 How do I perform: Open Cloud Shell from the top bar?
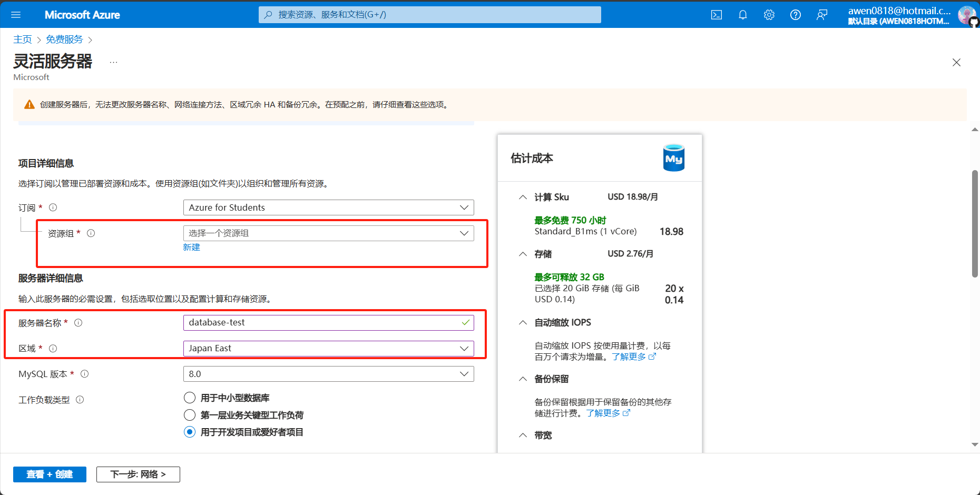coord(717,15)
